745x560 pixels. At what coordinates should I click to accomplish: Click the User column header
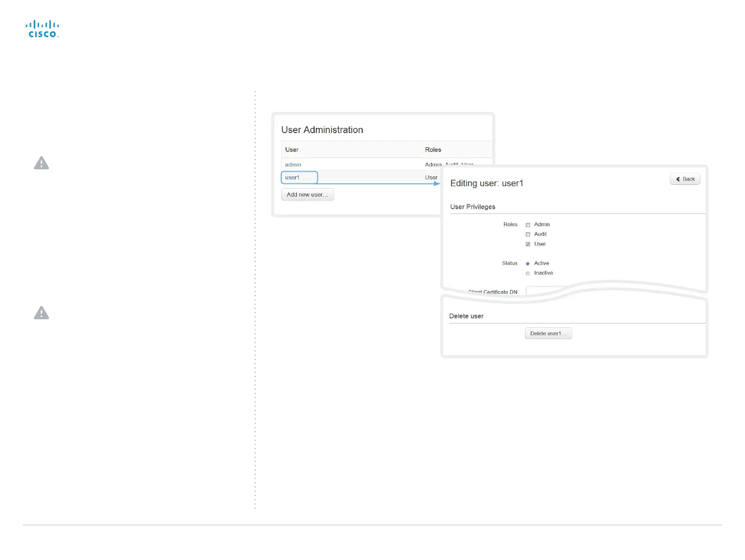point(292,150)
